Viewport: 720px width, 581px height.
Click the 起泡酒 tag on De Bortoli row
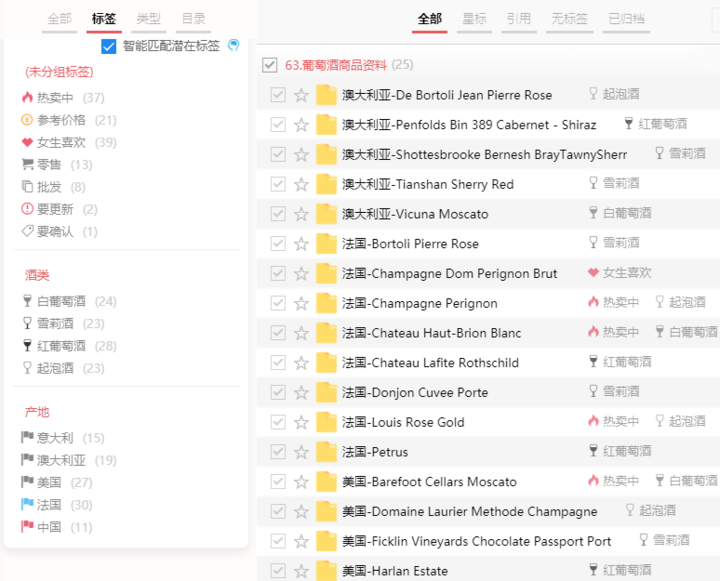(x=614, y=94)
